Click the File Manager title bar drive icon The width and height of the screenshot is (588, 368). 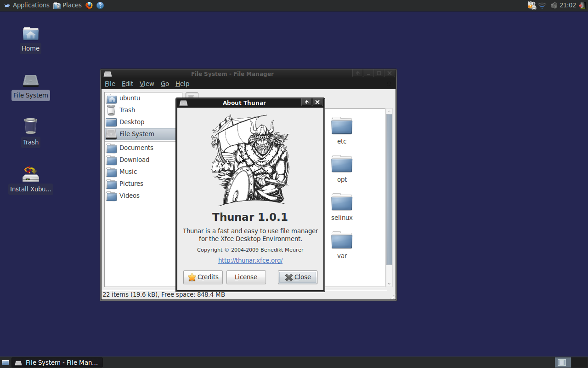pos(107,74)
